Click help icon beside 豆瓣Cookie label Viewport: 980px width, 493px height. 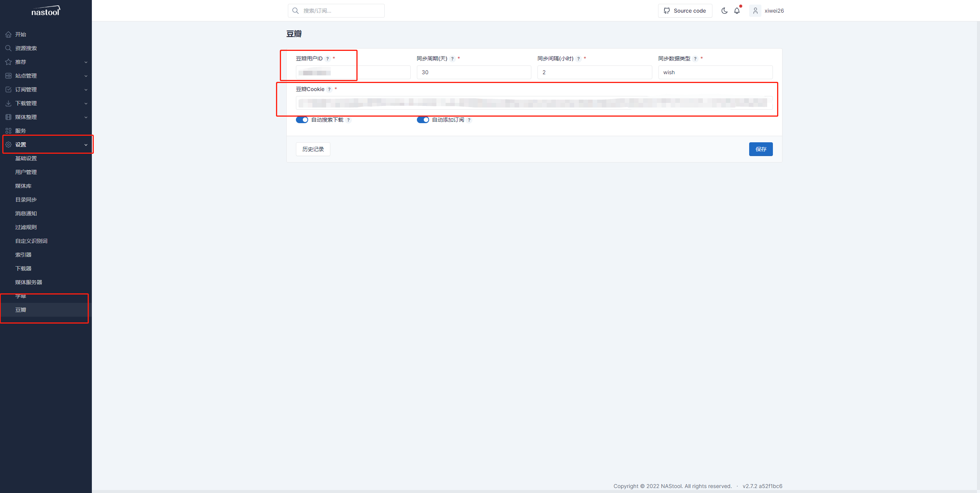[x=329, y=89]
